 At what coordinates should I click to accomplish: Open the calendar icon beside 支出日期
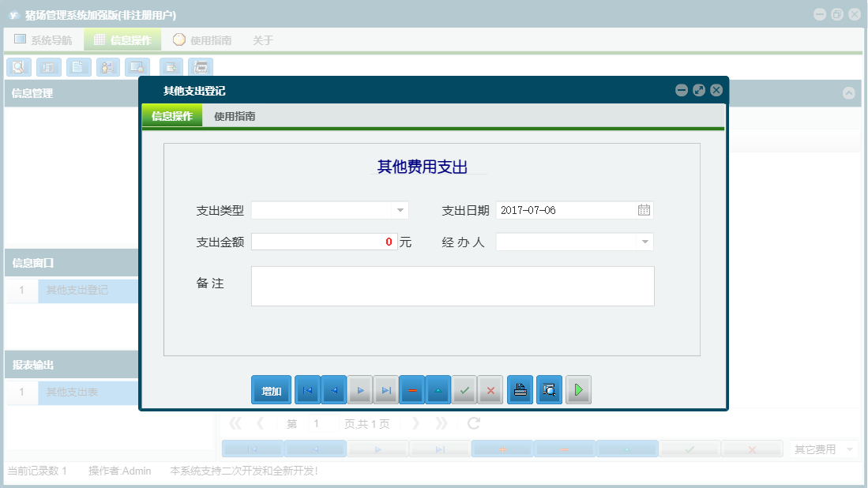click(643, 210)
